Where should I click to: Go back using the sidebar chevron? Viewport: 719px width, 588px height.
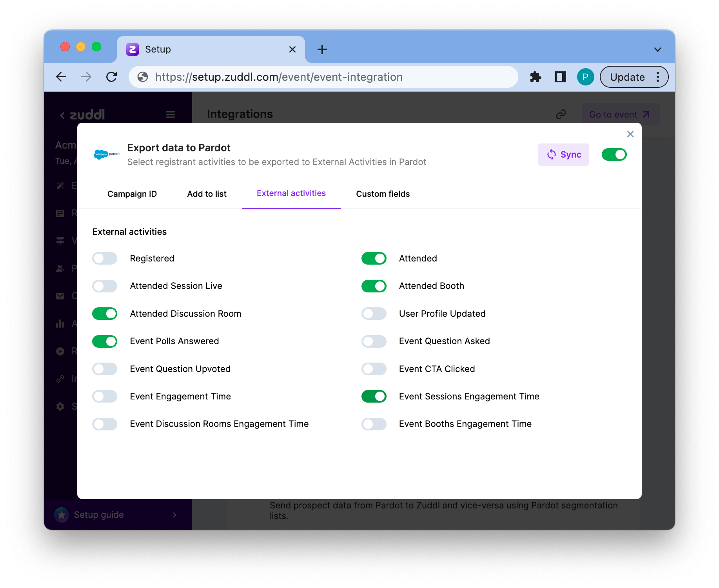(x=62, y=115)
